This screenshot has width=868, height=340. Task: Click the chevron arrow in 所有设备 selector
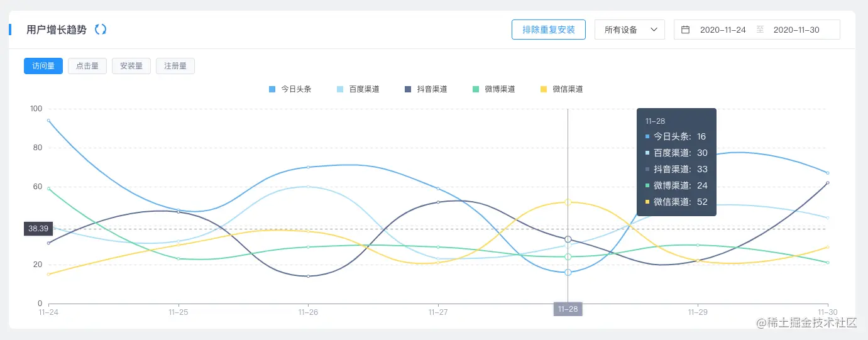point(654,30)
